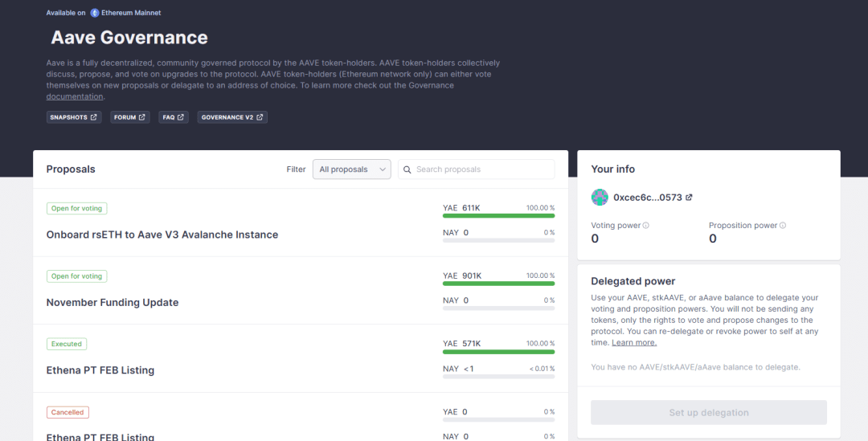Click the external-link icon on SNAPSHOTS button

pyautogui.click(x=93, y=117)
